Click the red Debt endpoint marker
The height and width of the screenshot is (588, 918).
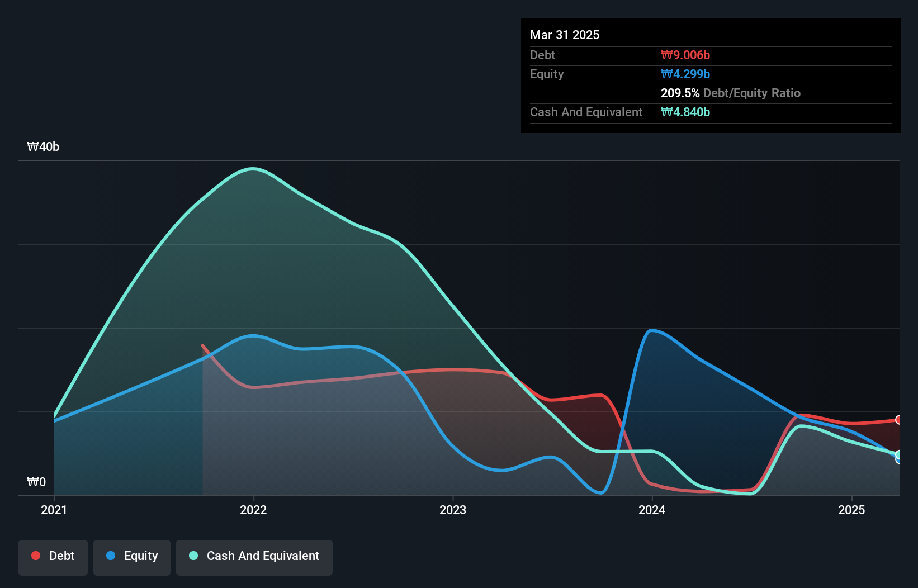pos(899,419)
